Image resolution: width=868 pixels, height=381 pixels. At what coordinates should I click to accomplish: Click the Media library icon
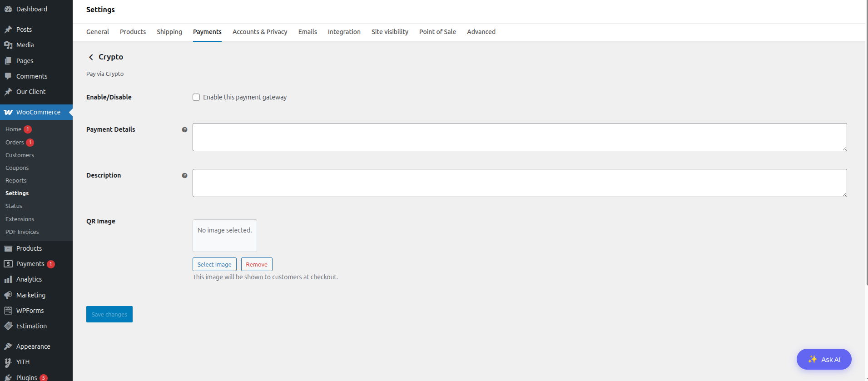pyautogui.click(x=8, y=45)
